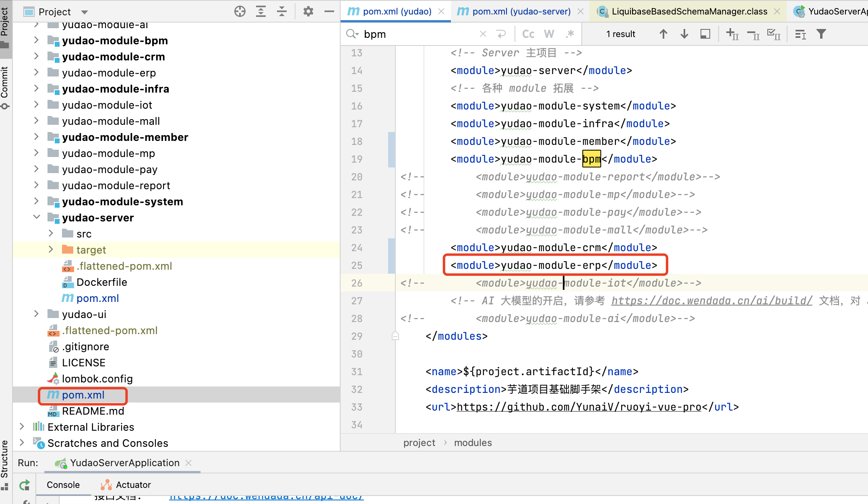The width and height of the screenshot is (868, 504).
Task: Click the fold marker on line 29
Action: tap(395, 336)
